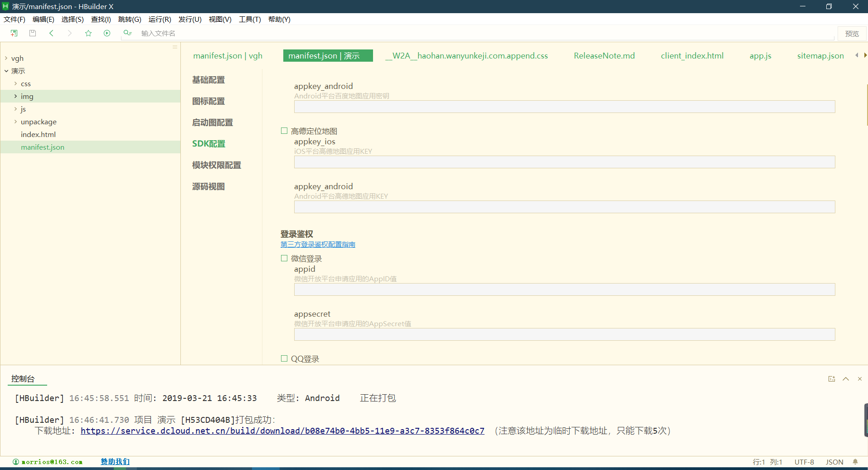Click the WeChat appsecret input field
Viewport: 868px width, 470px height.
tap(564, 334)
